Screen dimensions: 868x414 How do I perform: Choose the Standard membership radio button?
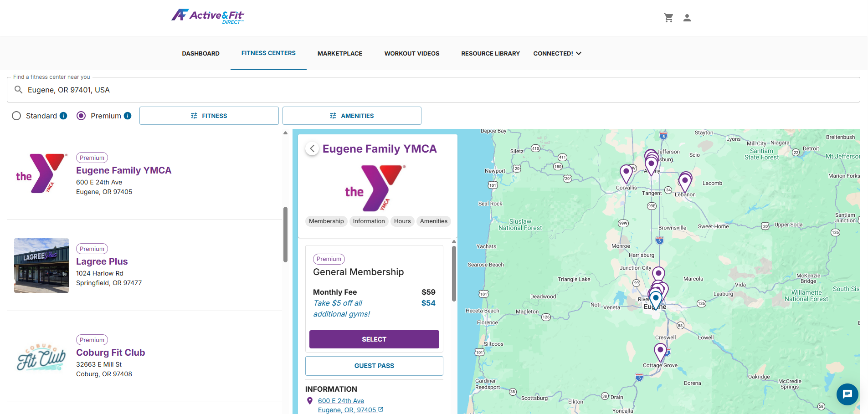click(16, 116)
